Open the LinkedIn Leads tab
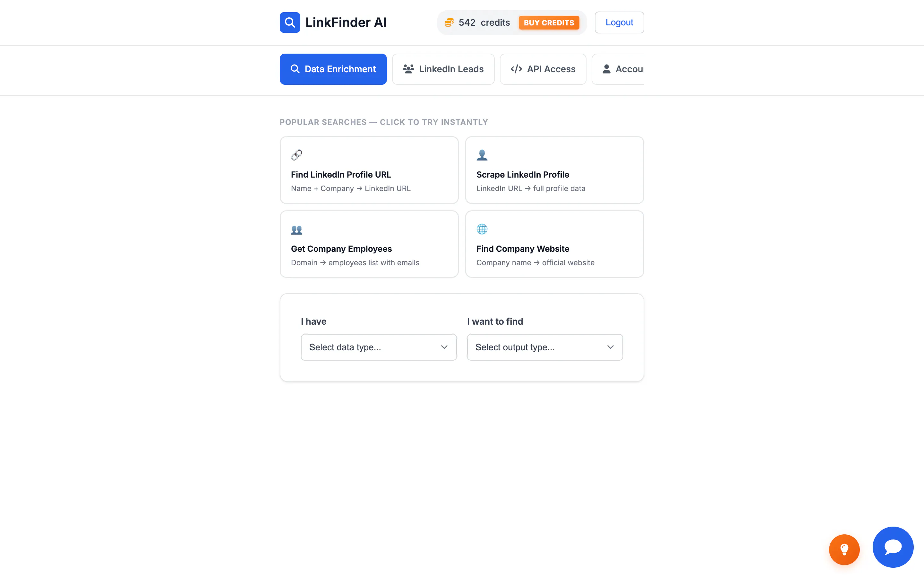 (x=443, y=69)
